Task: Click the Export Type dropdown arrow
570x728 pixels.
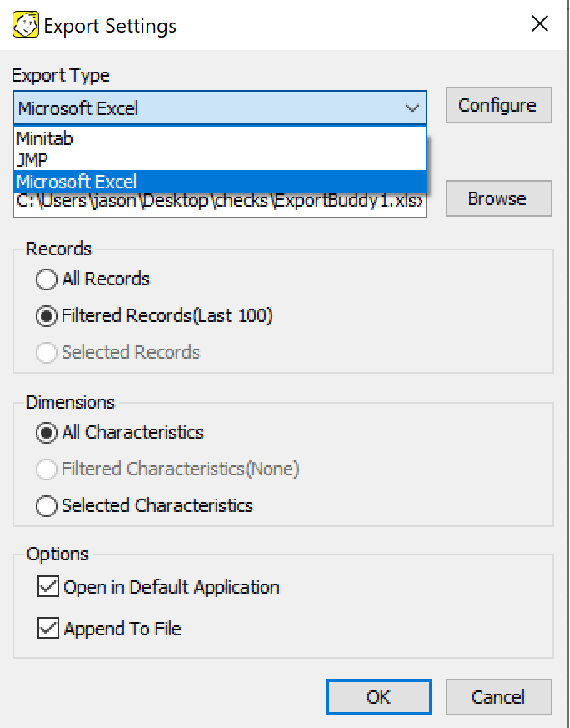Action: [x=412, y=108]
